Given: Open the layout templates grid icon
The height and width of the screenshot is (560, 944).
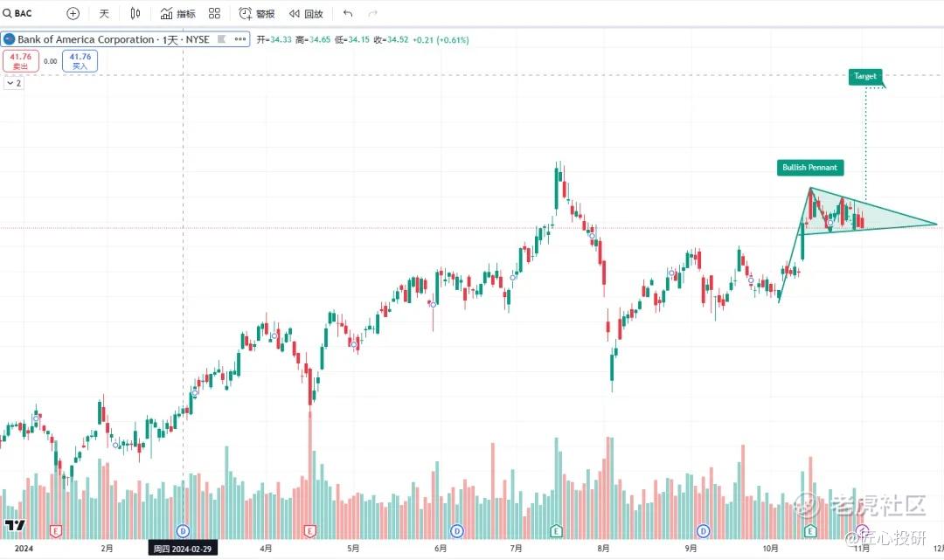Looking at the screenshot, I should (214, 13).
